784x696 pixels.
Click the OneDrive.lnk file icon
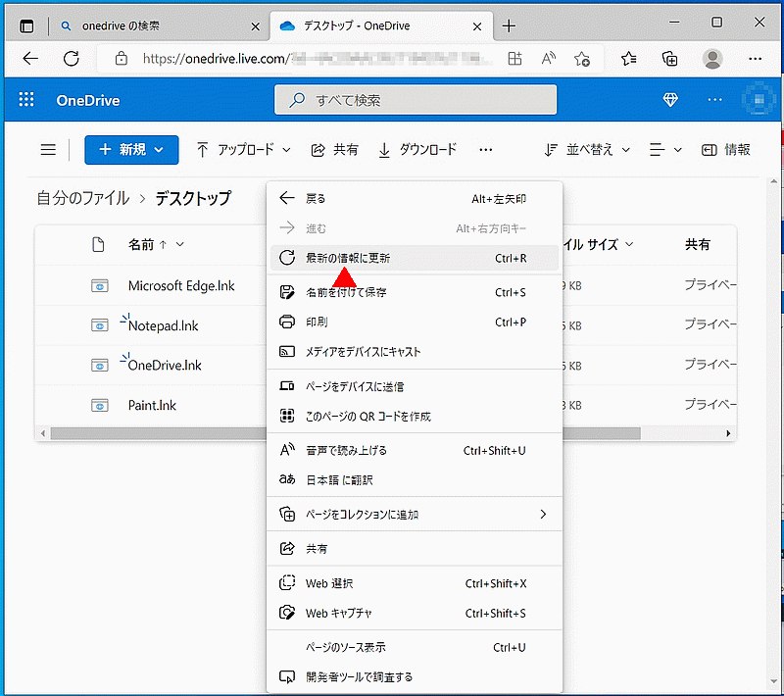point(100,366)
